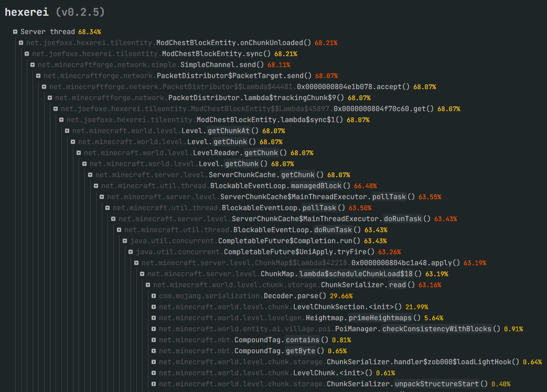Viewport: 547px width, 392px height.
Task: Collapse the lambda$scheduleChunkLoad$18() node
Action: tap(142, 274)
